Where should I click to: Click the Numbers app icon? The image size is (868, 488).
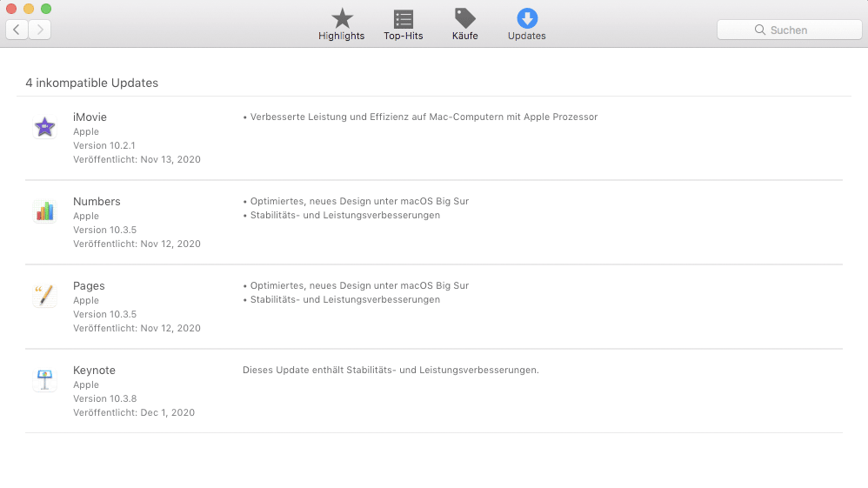tap(45, 211)
